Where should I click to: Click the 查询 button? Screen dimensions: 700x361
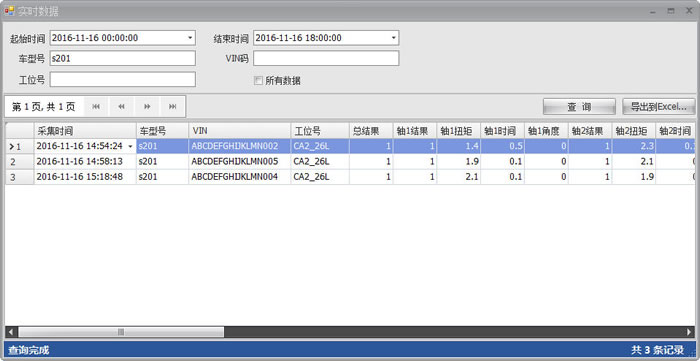579,107
